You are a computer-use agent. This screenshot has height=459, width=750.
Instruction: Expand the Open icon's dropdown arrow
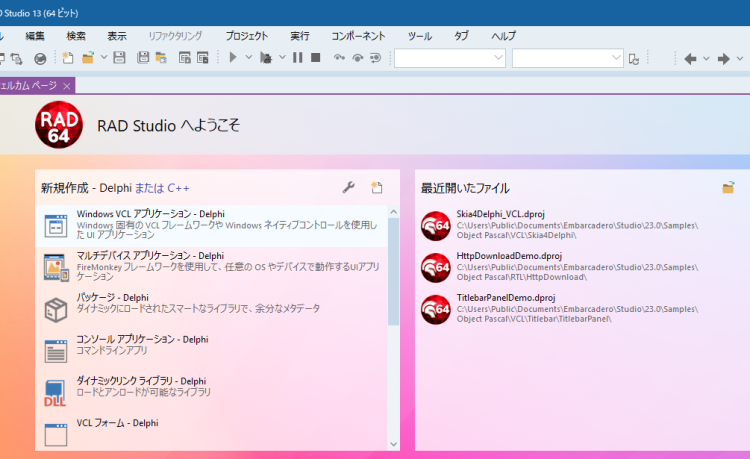point(103,58)
